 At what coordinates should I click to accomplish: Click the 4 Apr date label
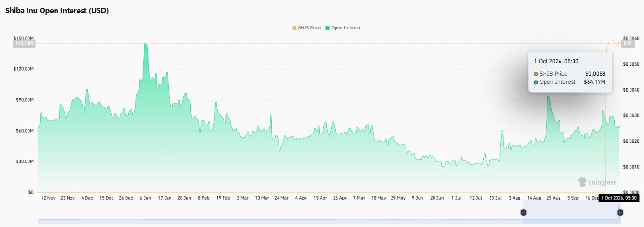pyautogui.click(x=300, y=198)
